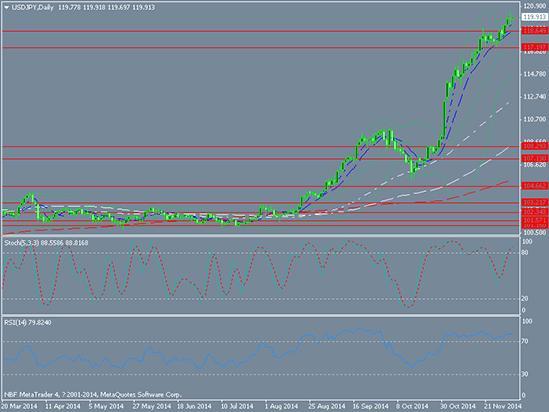Click the RSI 30 level scale label
The height and width of the screenshot is (412, 549).
point(526,374)
